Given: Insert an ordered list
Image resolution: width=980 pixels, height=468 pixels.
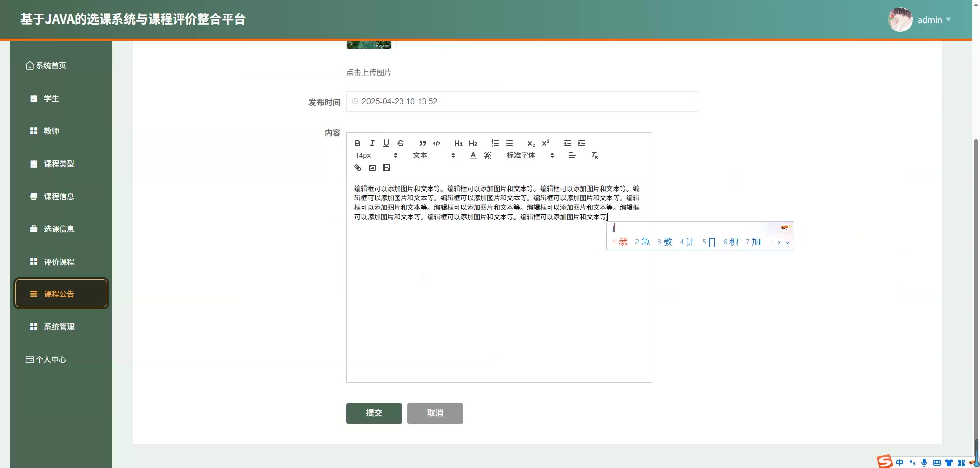Looking at the screenshot, I should pyautogui.click(x=495, y=143).
